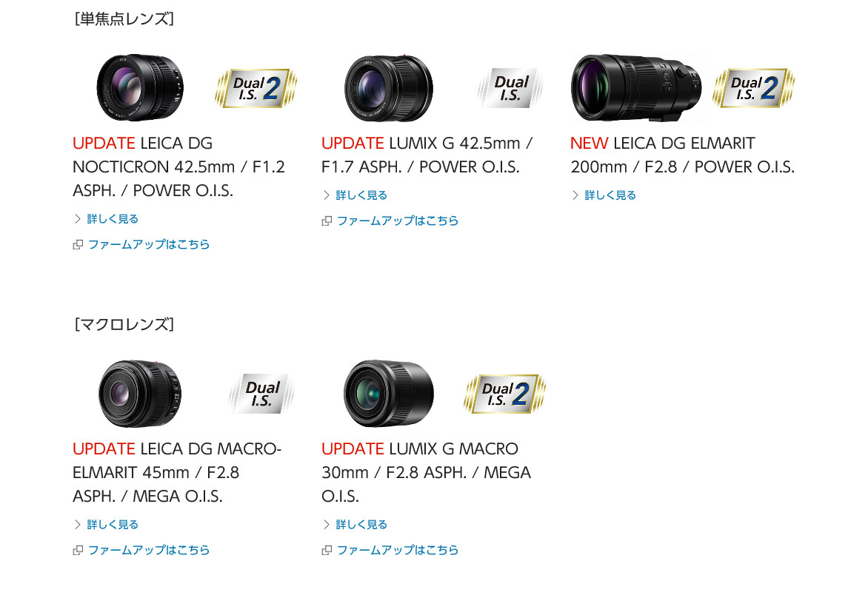
Task: Click the Dual I.S. 2 badge for NOCTICRON 42.5mm
Action: point(256,88)
